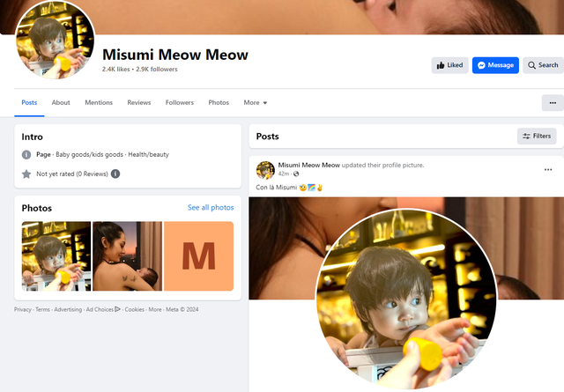Image resolution: width=564 pixels, height=392 pixels.
Task: Click the Liked thumbs-up button
Action: (x=449, y=65)
